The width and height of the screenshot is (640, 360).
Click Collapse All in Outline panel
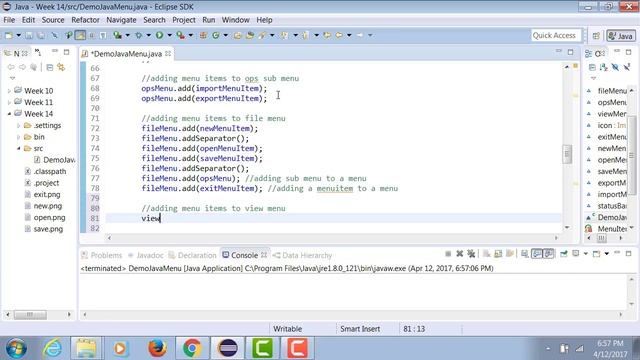click(x=592, y=67)
